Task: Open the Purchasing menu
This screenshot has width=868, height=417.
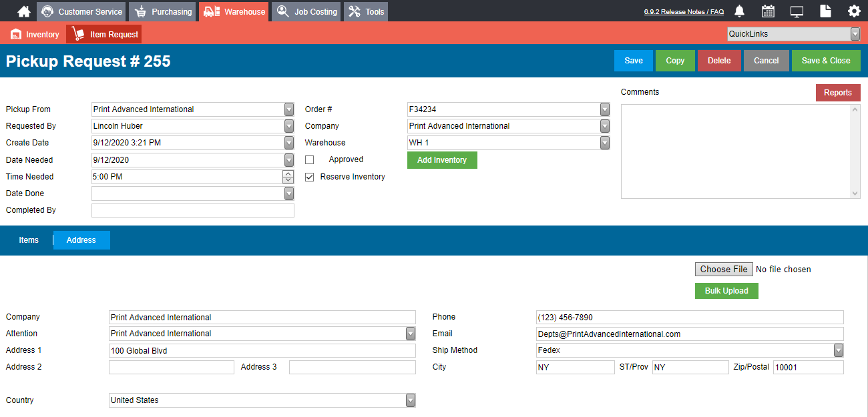Action: [162, 11]
